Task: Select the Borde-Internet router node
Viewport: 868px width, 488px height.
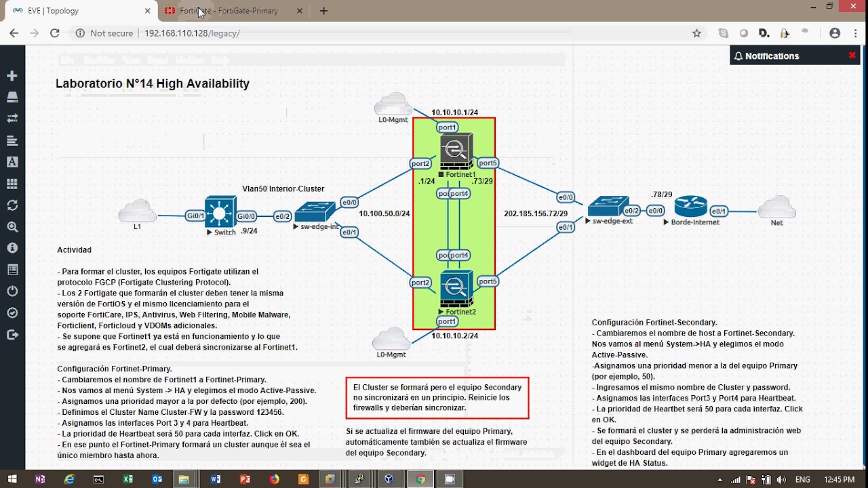Action: pyautogui.click(x=690, y=206)
